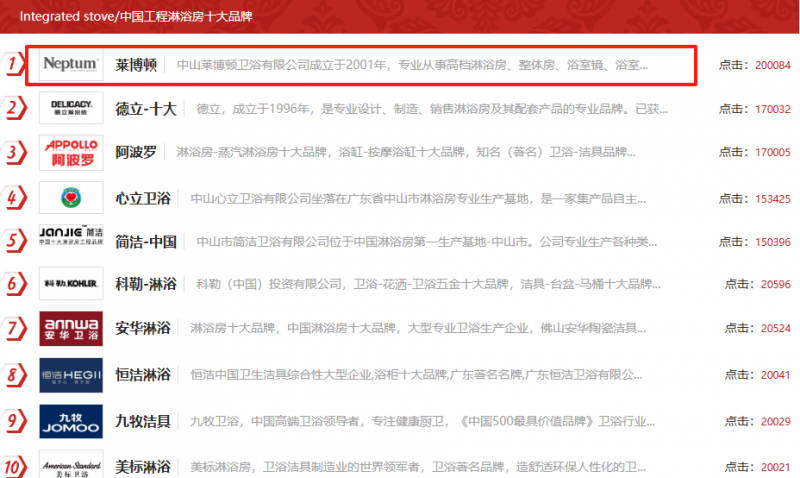Click rank badge number 9

coord(14,421)
